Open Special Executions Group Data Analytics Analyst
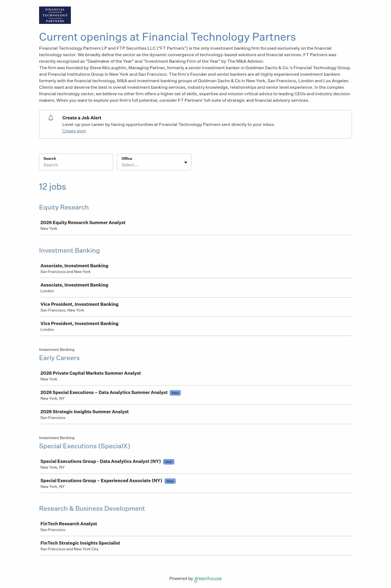 tap(100, 461)
